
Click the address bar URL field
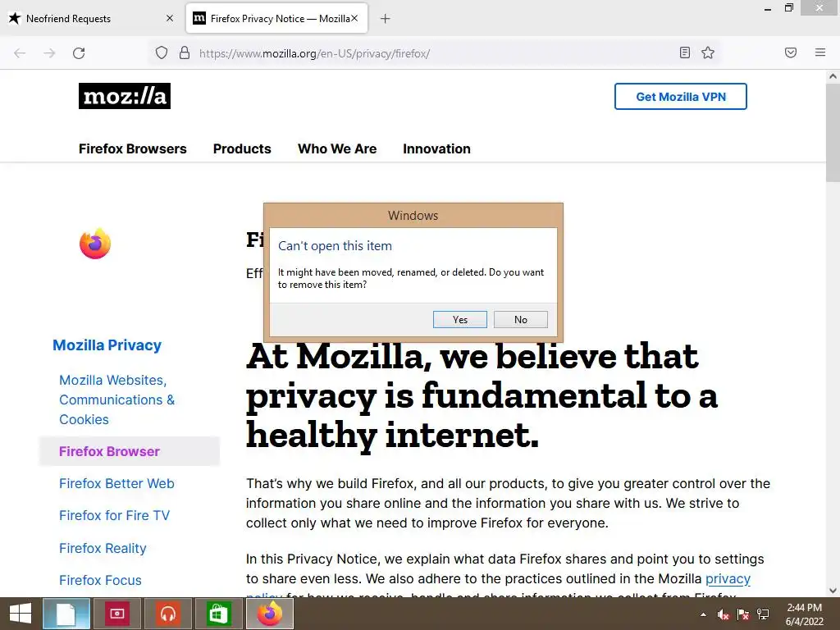(x=434, y=53)
